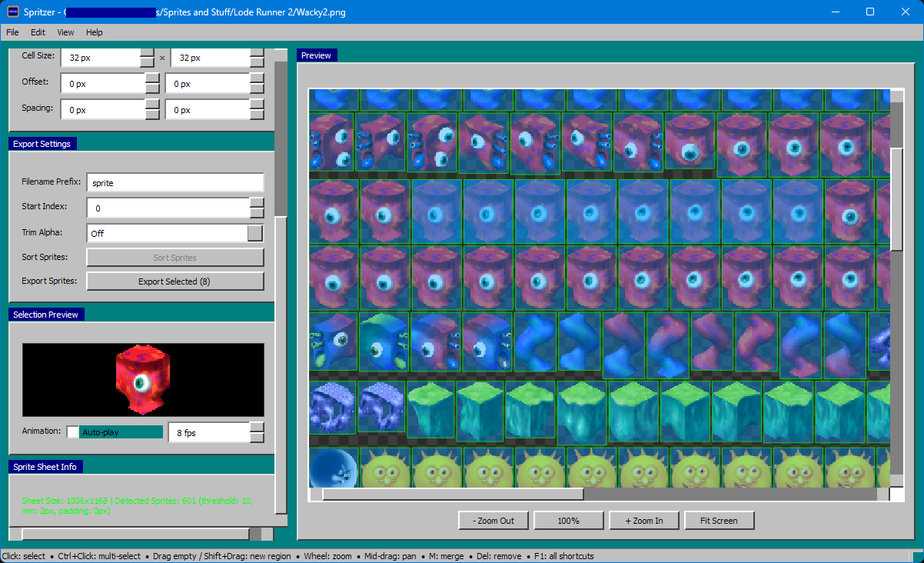
Task: Decrease the vertical Spacing value
Action: [257, 115]
